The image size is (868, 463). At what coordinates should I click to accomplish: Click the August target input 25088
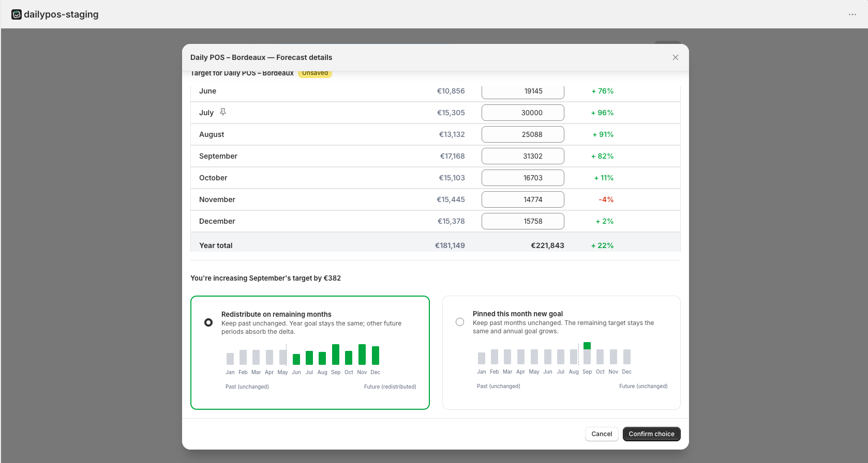(x=522, y=134)
